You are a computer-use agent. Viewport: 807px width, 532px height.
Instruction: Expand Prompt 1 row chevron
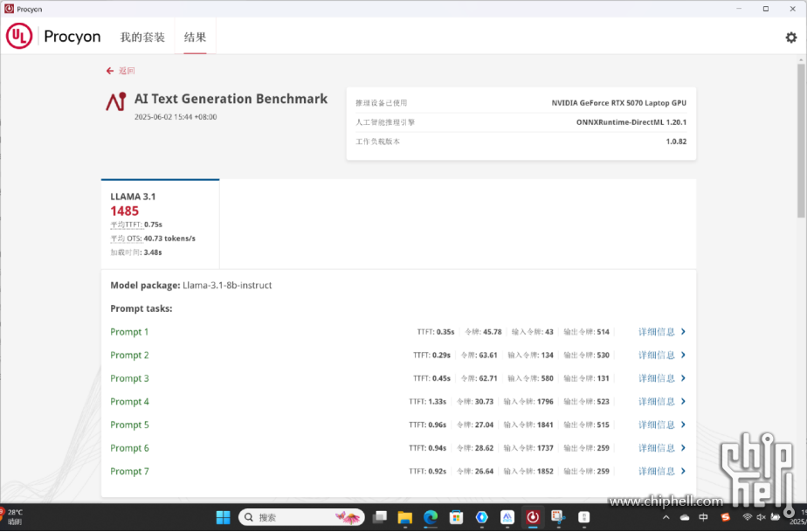(683, 332)
